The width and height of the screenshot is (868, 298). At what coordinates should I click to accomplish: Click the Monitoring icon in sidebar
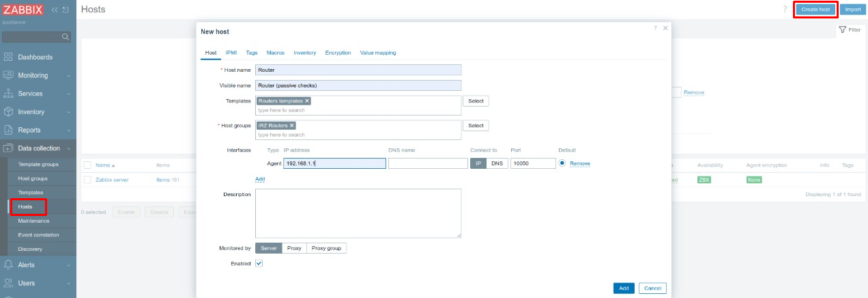point(8,75)
